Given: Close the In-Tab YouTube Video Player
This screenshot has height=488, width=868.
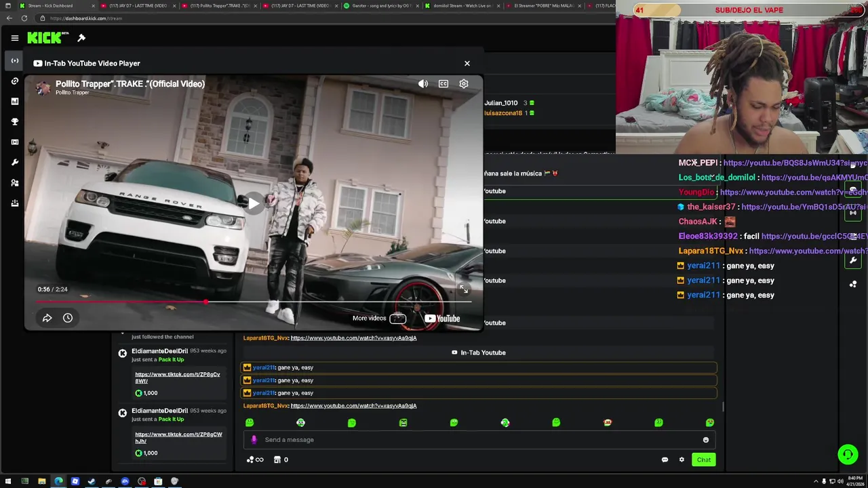Looking at the screenshot, I should coord(467,63).
